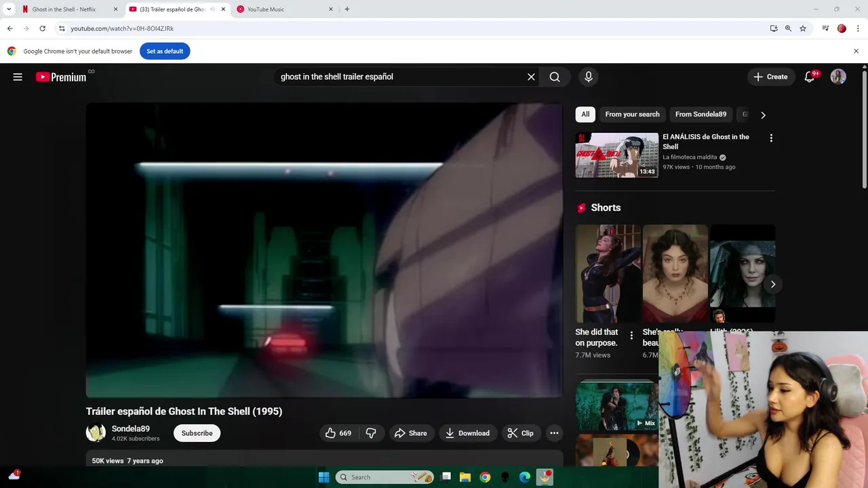The width and height of the screenshot is (868, 488).
Task: Open Microsoft Edge from taskbar
Action: coord(525,477)
